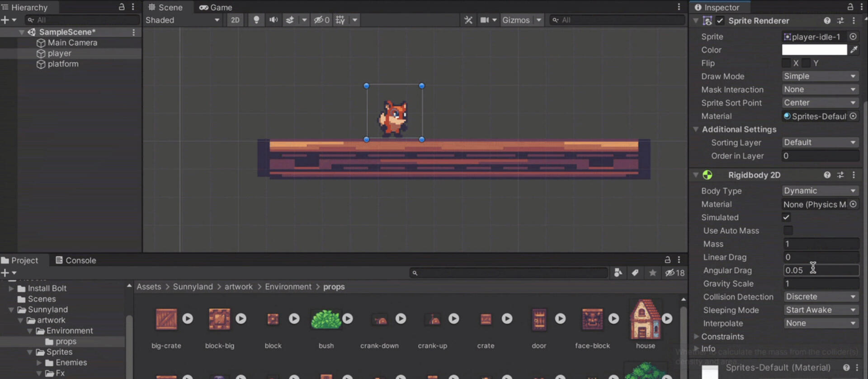Open Rigidbody 2D preset settings icon

tap(840, 175)
